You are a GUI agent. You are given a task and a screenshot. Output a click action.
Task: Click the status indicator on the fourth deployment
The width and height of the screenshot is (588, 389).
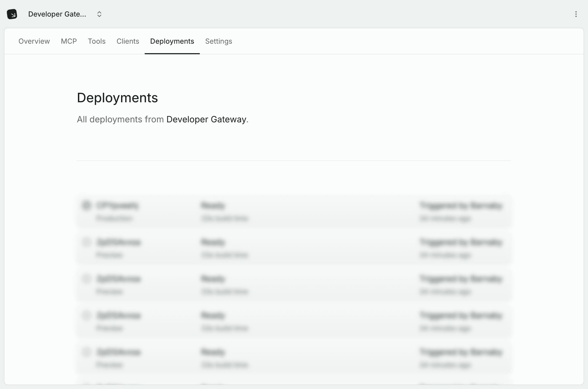[87, 315]
